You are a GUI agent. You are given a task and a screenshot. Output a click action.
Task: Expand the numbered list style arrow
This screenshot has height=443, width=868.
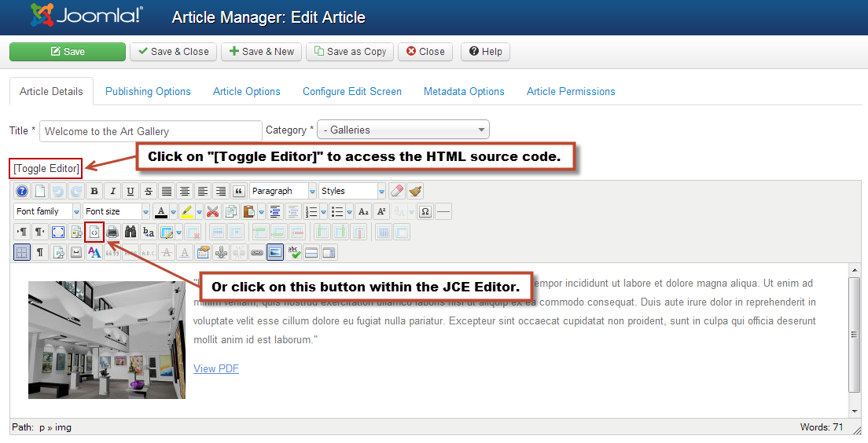point(322,212)
